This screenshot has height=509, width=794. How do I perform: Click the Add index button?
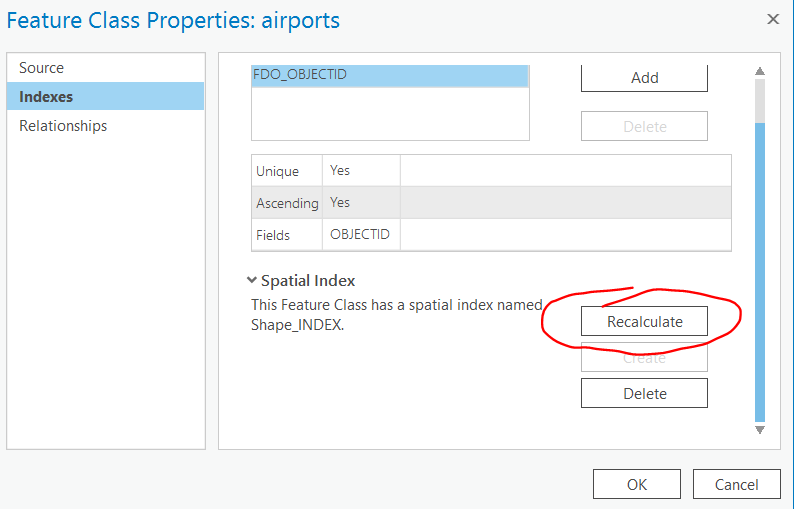[644, 78]
